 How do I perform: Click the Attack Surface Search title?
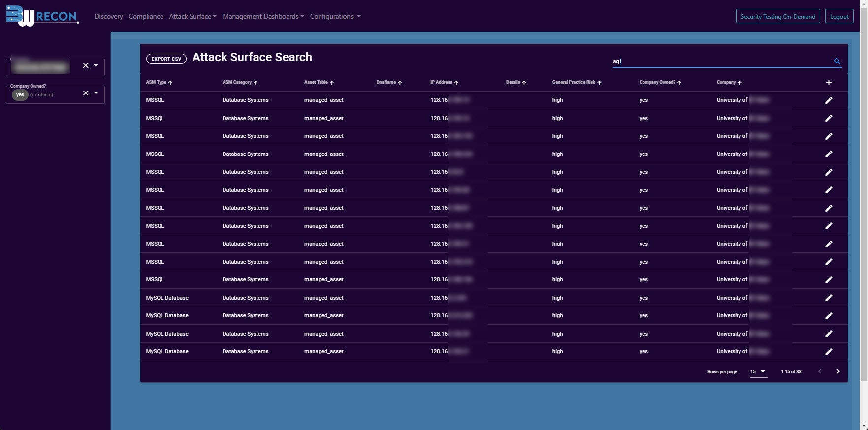(252, 57)
